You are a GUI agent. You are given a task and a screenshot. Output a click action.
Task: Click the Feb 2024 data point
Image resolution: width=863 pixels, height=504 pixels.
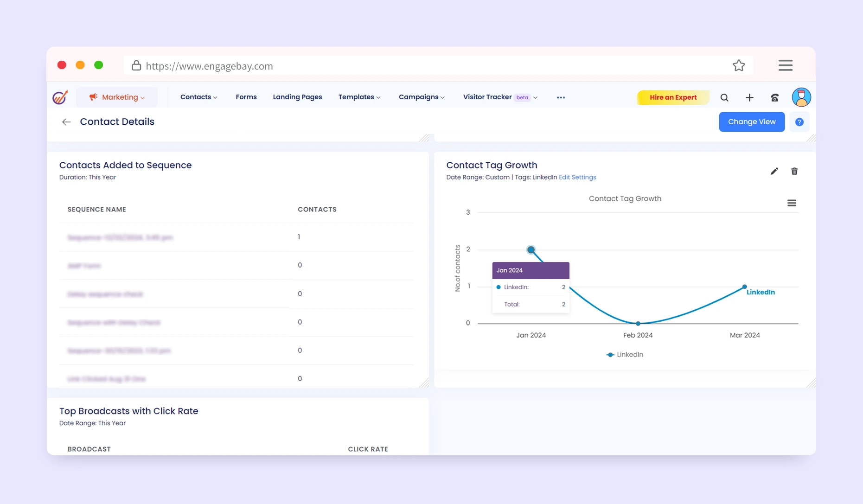638,323
